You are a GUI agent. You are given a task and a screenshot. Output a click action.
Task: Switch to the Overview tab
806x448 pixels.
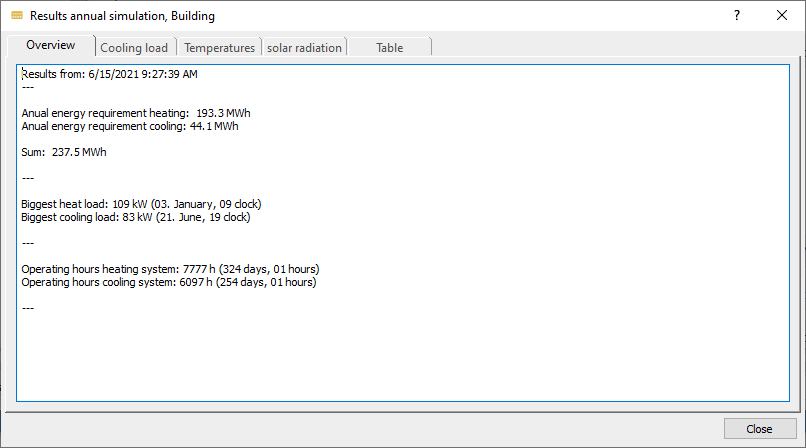51,45
